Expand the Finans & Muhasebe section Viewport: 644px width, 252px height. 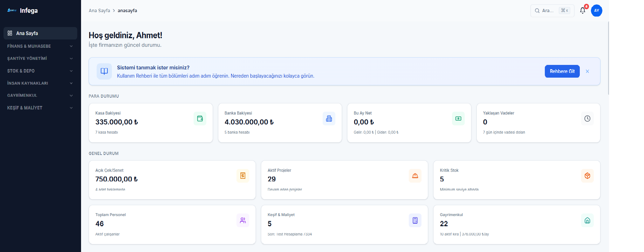click(40, 46)
